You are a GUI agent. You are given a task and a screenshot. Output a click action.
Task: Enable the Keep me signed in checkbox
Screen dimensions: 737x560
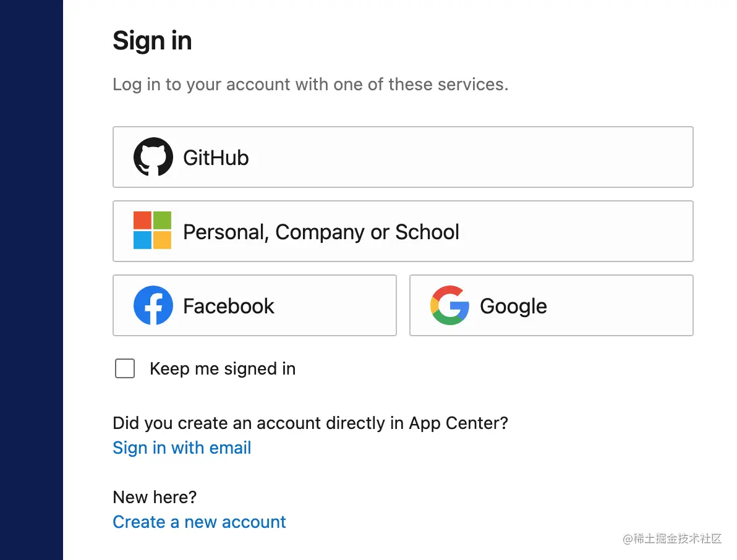[x=125, y=368]
